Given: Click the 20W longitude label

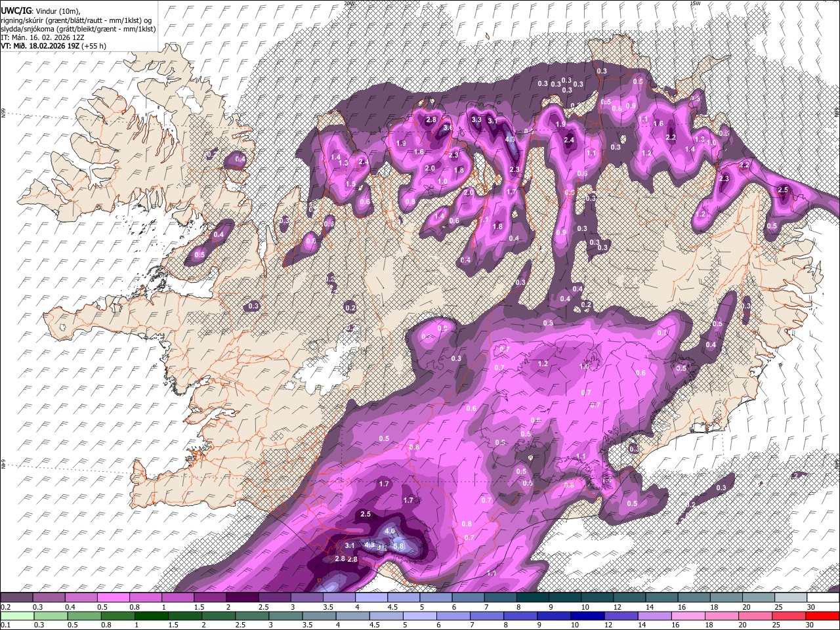Looking at the screenshot, I should pyautogui.click(x=349, y=3).
